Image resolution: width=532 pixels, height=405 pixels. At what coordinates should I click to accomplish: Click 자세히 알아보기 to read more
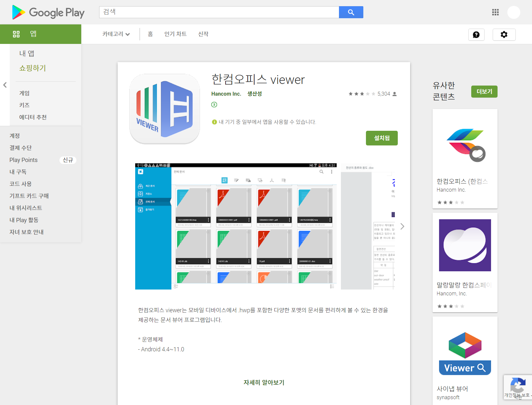coord(264,383)
